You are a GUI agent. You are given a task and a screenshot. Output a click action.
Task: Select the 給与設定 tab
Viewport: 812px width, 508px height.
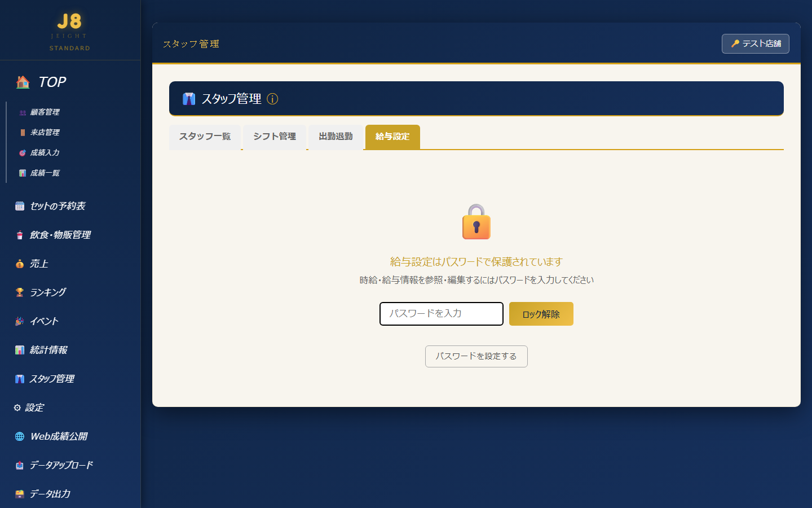pos(392,137)
